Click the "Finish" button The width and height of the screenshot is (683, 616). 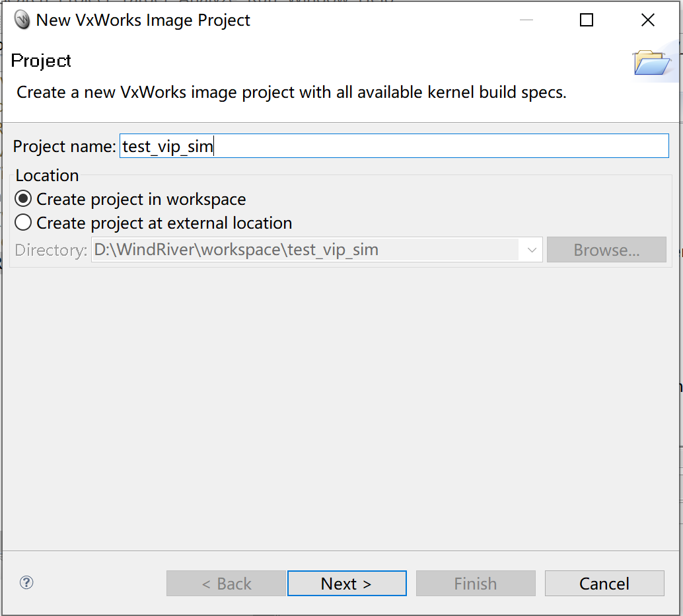pyautogui.click(x=476, y=583)
